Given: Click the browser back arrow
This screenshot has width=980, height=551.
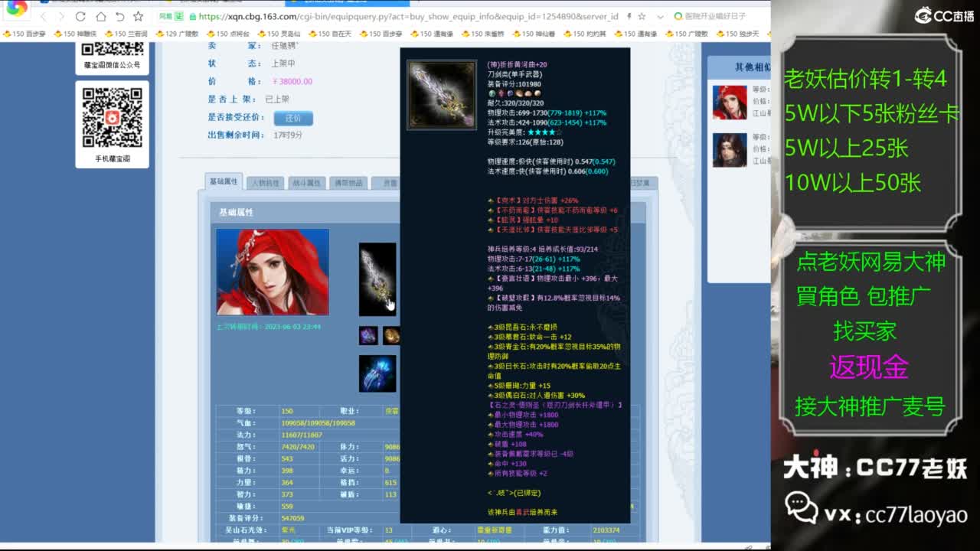Looking at the screenshot, I should click(44, 16).
